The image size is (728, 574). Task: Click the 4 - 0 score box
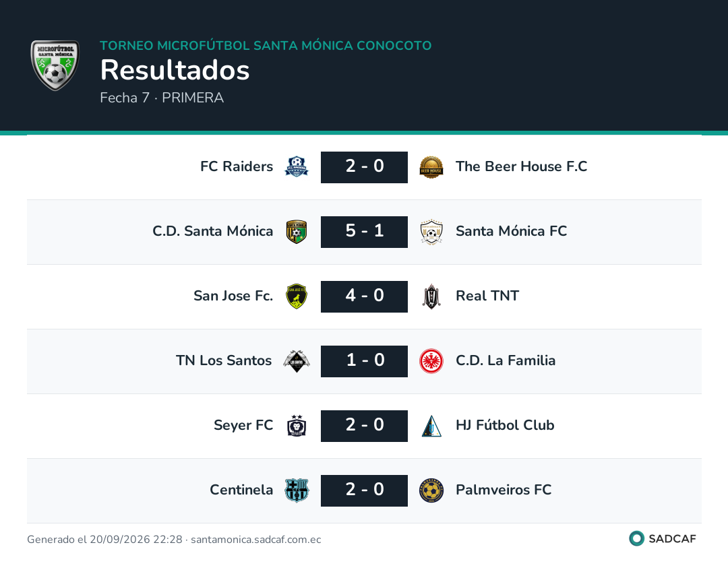coord(364,296)
